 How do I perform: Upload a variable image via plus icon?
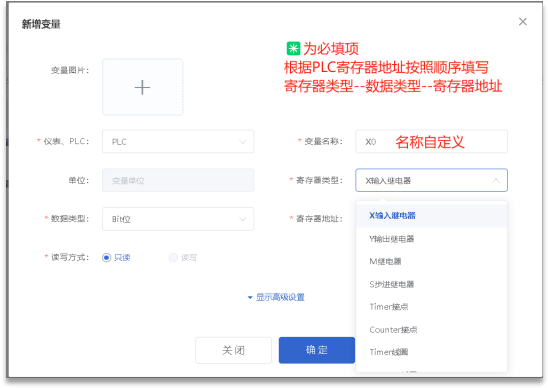143,87
